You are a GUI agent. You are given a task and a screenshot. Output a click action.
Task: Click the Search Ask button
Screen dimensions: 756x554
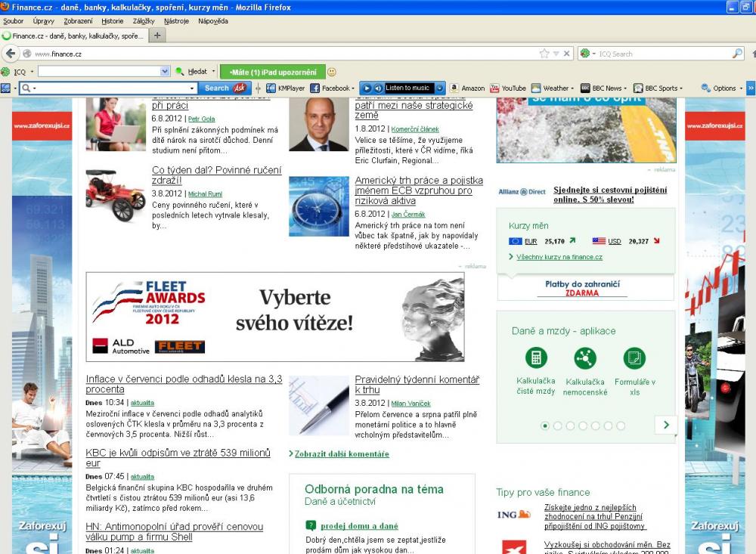click(225, 88)
